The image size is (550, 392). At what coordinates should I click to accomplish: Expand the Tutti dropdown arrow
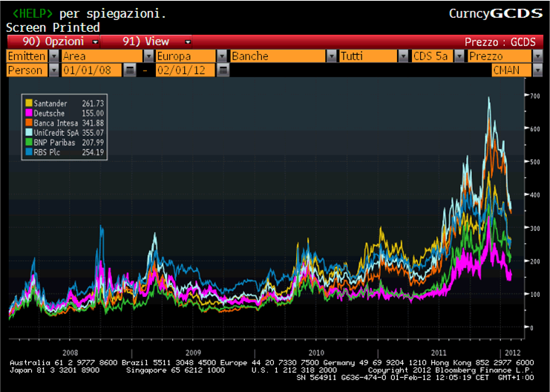click(x=403, y=56)
